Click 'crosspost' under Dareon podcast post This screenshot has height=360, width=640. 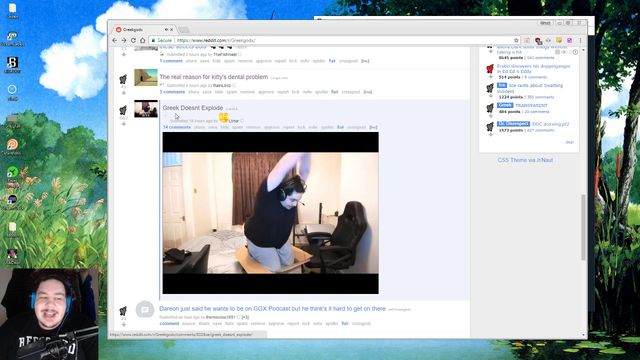(361, 324)
